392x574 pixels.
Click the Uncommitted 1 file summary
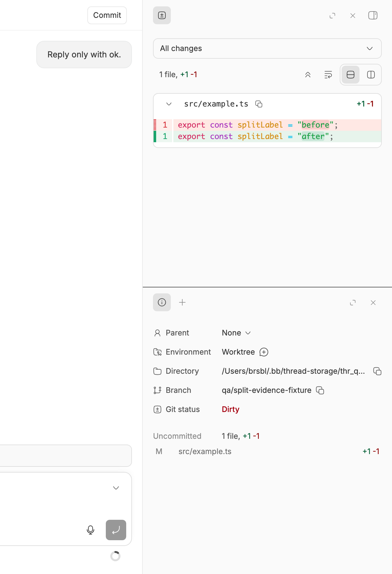241,436
